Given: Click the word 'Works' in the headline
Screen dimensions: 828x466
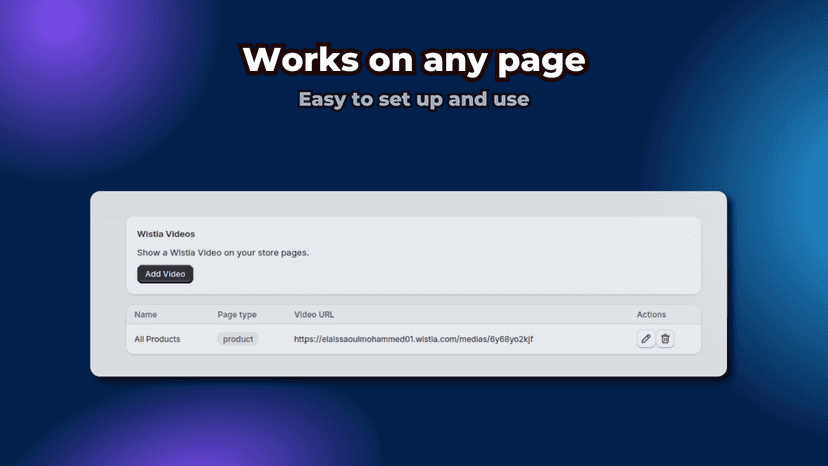Looking at the screenshot, I should tap(301, 59).
